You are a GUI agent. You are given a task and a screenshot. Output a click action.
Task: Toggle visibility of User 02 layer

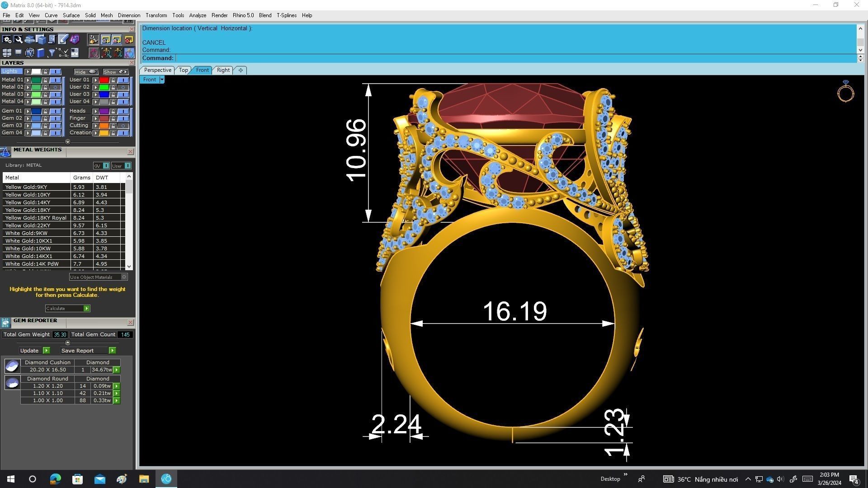point(123,87)
